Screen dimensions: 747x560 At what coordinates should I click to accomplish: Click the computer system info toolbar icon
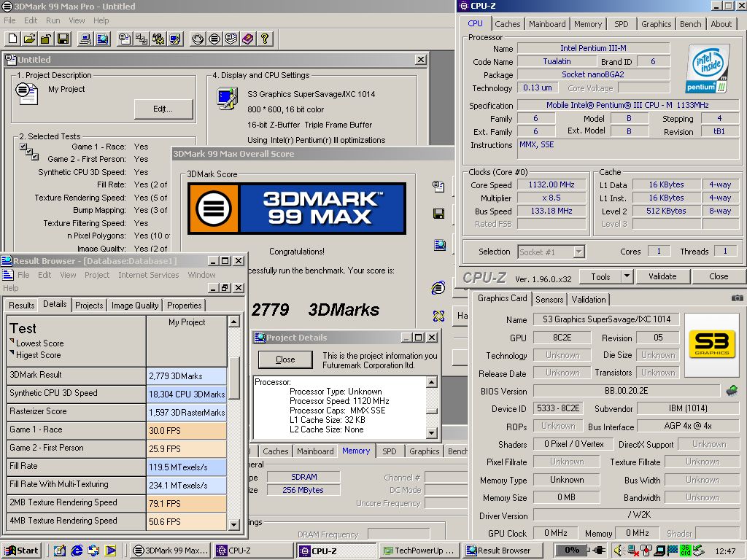(x=86, y=39)
